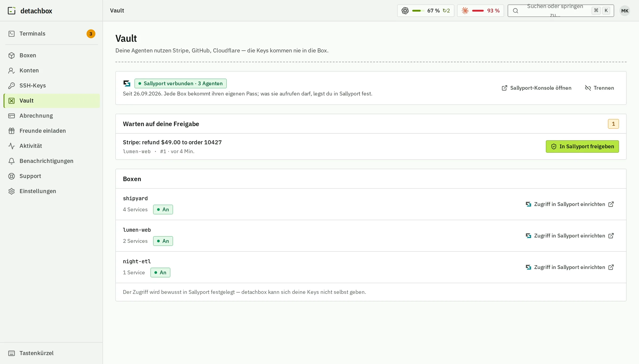Click the shipyard box name
The image size is (639, 364).
pyautogui.click(x=135, y=198)
